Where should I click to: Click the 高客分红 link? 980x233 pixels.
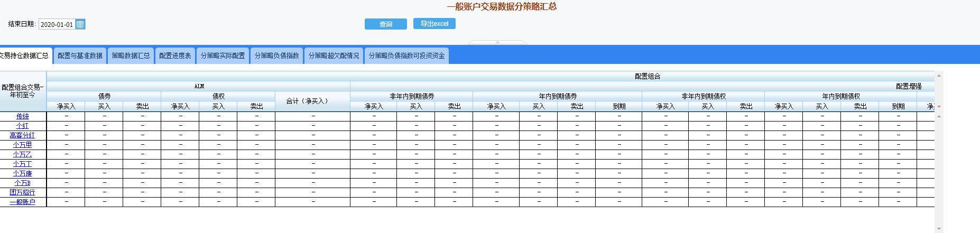tap(23, 135)
